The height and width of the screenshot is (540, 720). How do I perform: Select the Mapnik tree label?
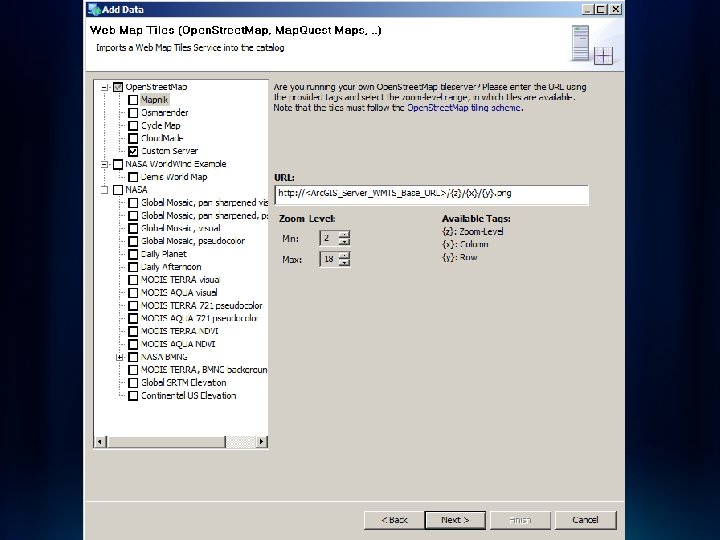(154, 100)
